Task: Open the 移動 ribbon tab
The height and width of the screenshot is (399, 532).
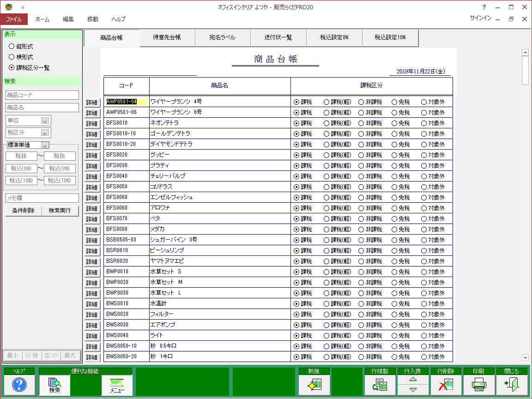Action: (93, 19)
